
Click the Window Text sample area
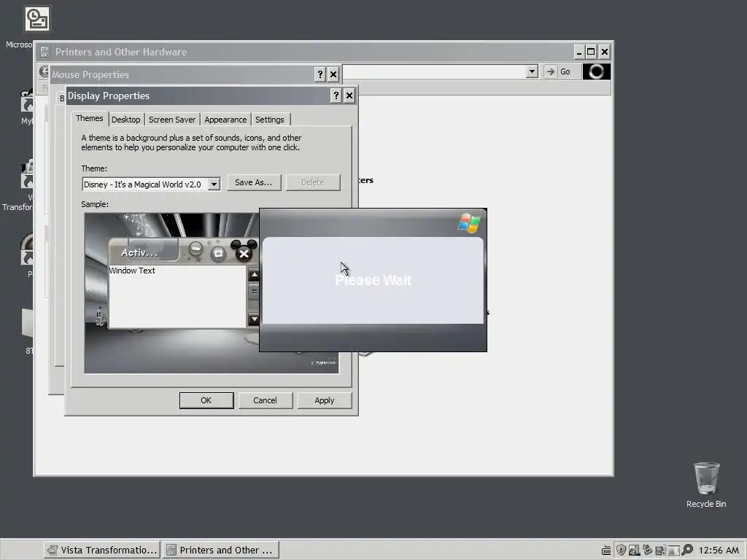177,296
